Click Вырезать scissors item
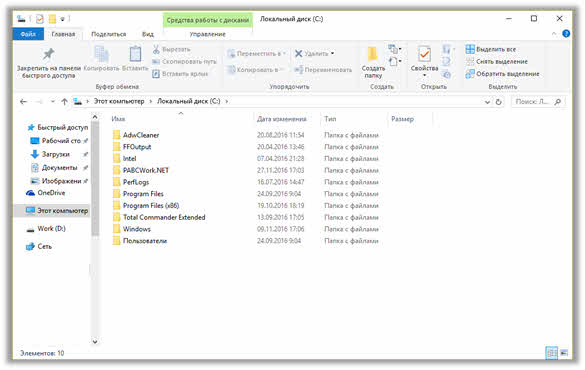 point(172,49)
